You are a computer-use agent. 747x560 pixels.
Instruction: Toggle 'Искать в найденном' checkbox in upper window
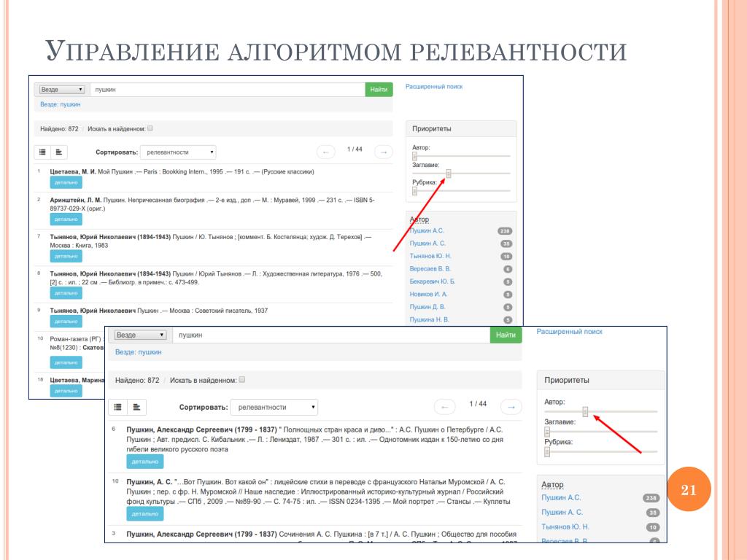150,128
